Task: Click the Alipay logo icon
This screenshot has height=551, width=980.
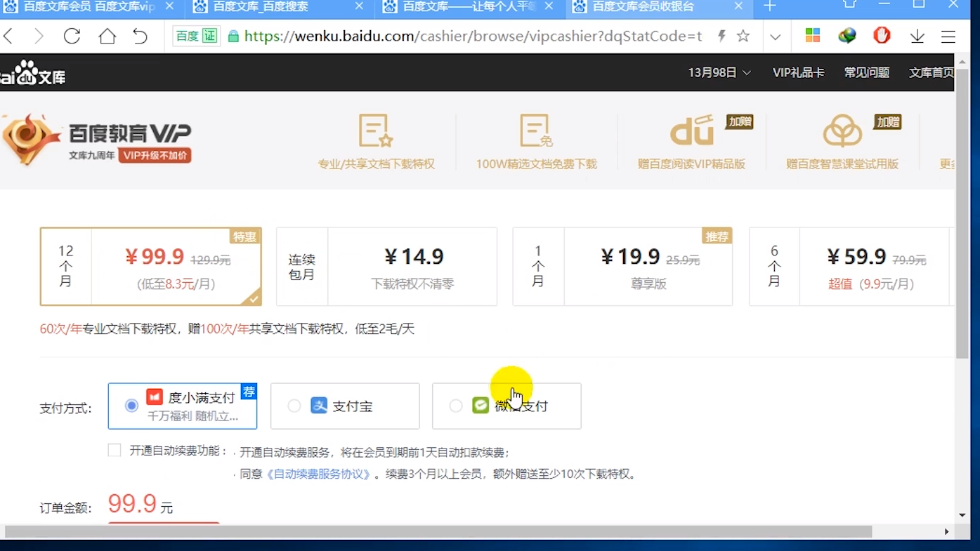Action: pyautogui.click(x=319, y=406)
